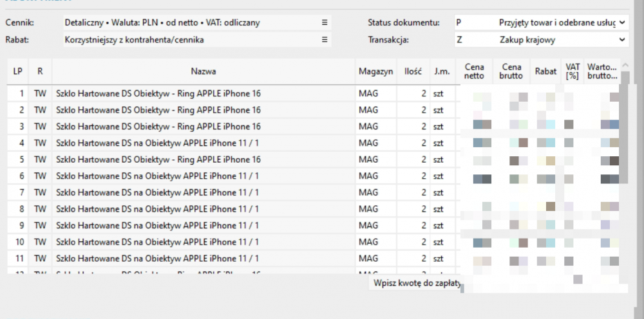The height and width of the screenshot is (319, 644).
Task: Click the R column header
Action: tap(40, 71)
